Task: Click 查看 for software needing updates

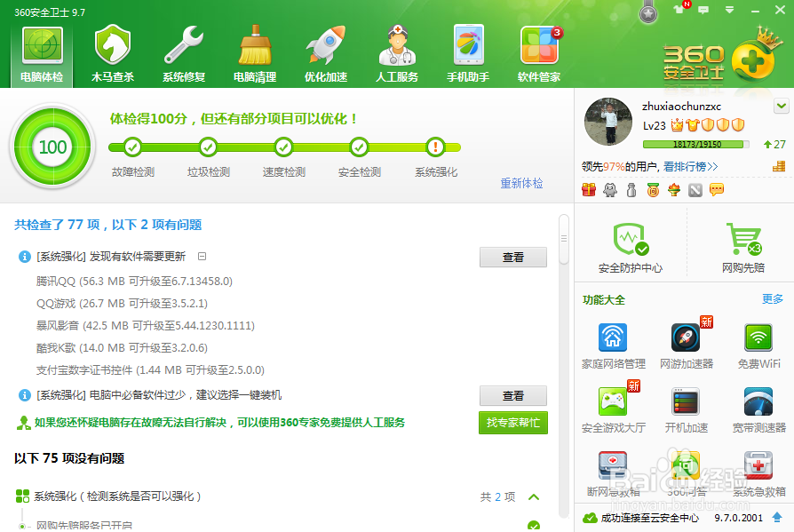Action: (x=513, y=258)
